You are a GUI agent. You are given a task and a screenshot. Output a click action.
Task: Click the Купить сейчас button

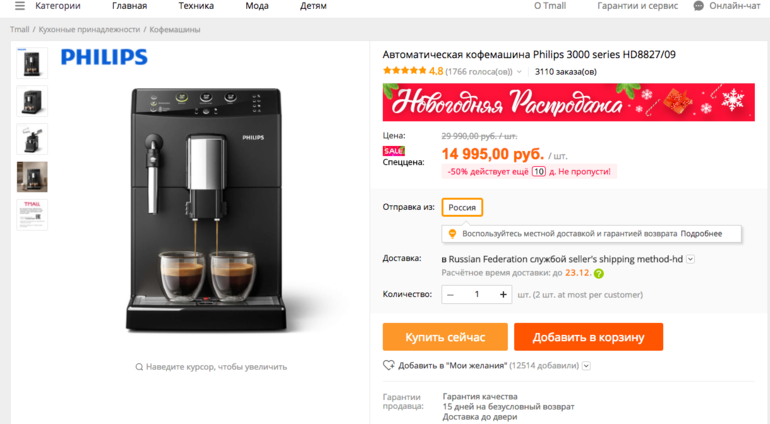(445, 337)
